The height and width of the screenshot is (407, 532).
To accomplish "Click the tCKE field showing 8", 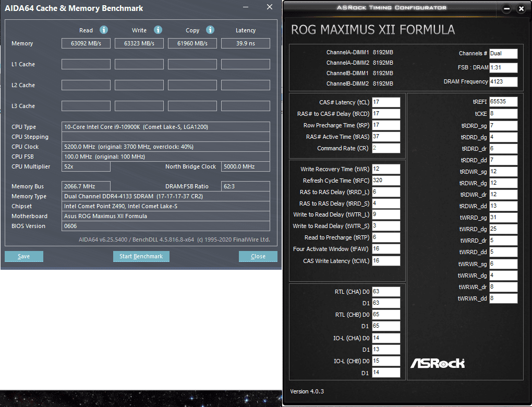I will point(503,114).
